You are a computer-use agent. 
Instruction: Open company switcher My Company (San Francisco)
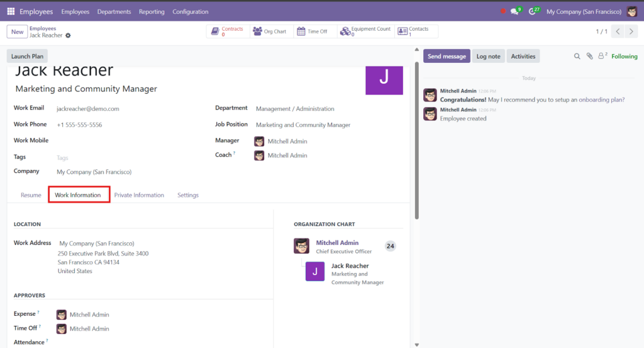point(584,11)
